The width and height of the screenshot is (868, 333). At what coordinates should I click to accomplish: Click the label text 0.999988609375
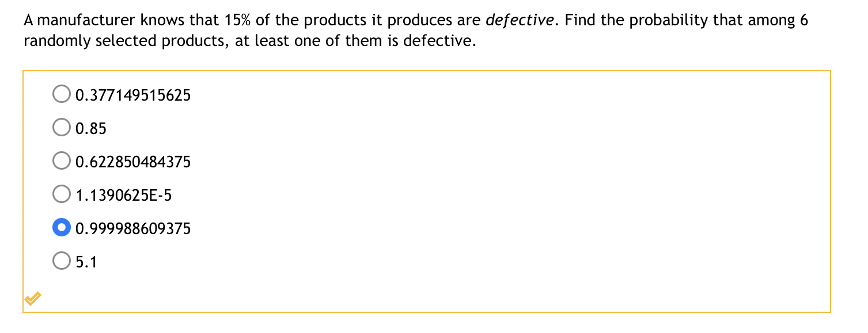132,228
